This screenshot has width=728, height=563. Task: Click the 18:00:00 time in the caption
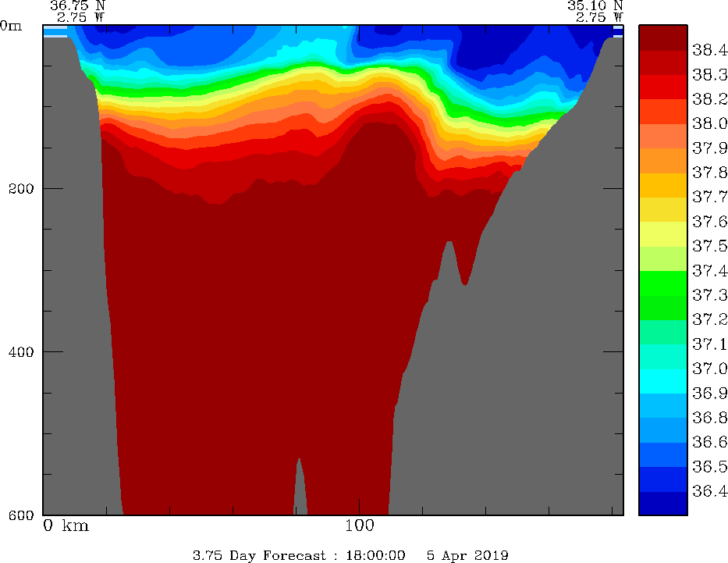[375, 555]
